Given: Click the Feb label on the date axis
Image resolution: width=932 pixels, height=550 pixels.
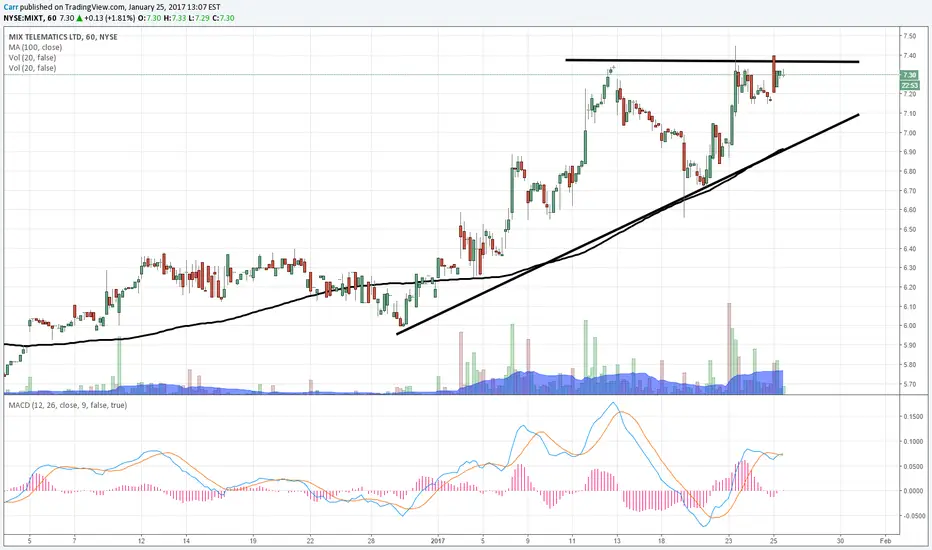Looking at the screenshot, I should [x=885, y=540].
